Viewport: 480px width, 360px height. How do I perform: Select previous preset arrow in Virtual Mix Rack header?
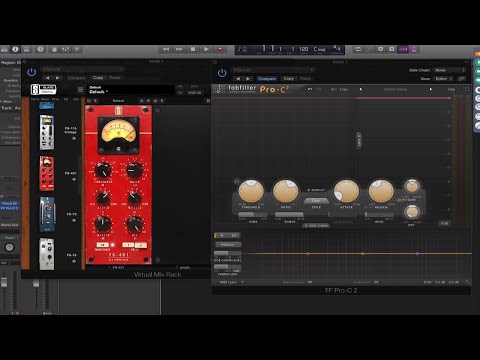[48, 78]
